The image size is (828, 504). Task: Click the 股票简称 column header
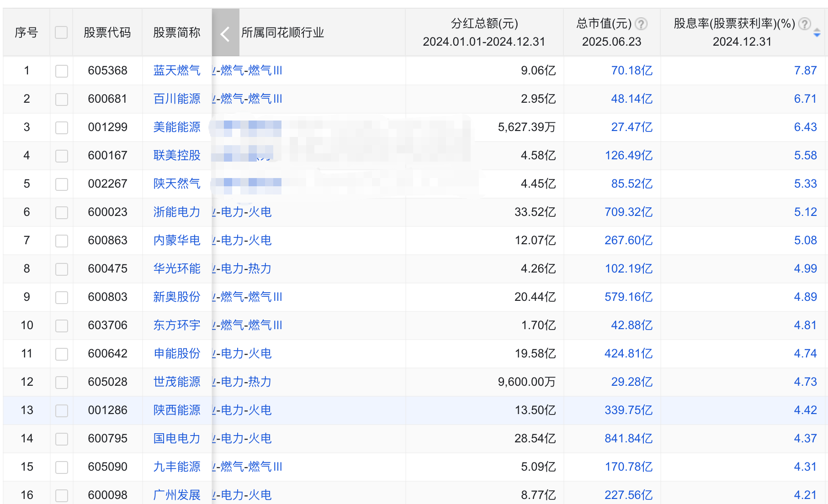click(177, 32)
